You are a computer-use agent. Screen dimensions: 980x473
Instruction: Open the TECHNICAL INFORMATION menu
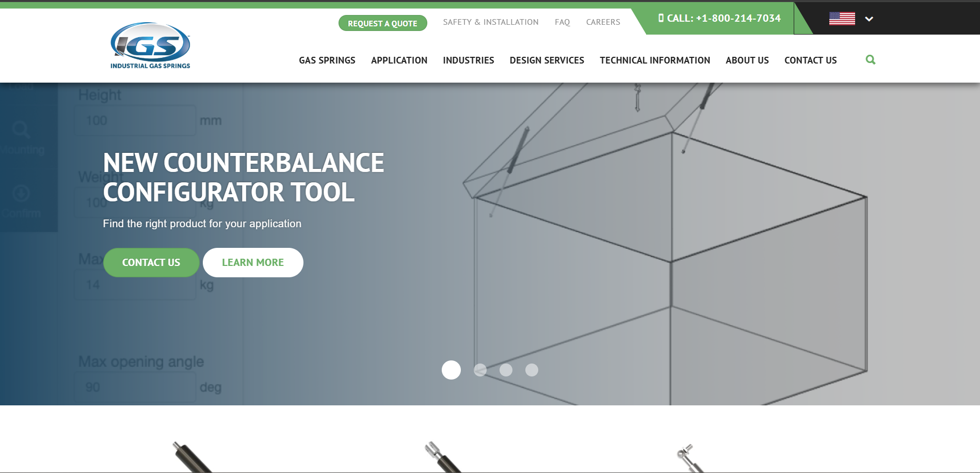pos(655,60)
